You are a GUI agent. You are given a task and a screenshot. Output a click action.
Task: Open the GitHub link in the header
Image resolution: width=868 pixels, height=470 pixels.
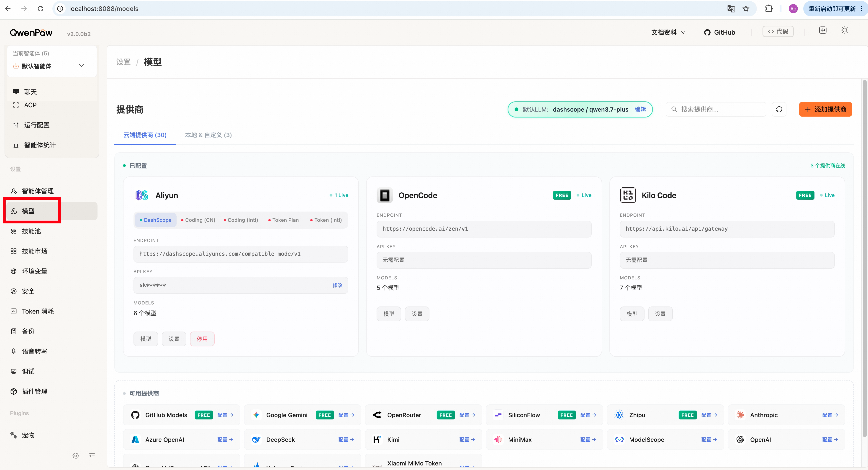719,32
